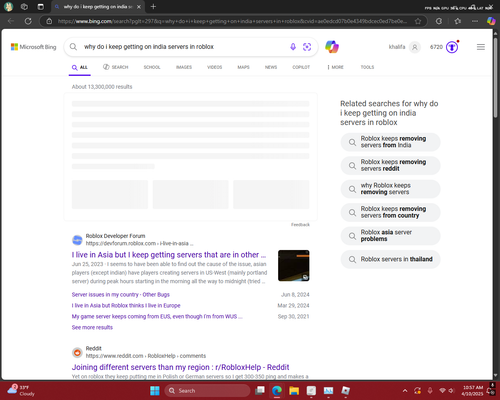Image resolution: width=500 pixels, height=400 pixels.
Task: Search 'Roblox keeps removing servers from India'
Action: point(390,142)
